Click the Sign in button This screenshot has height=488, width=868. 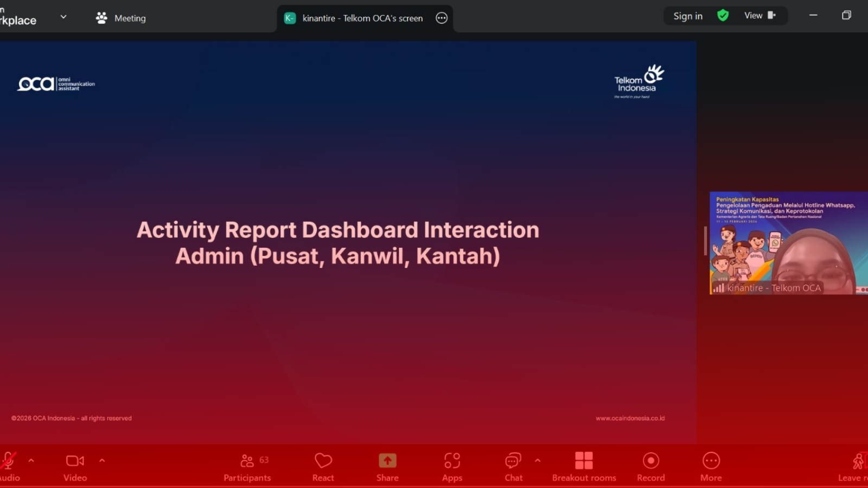[687, 16]
